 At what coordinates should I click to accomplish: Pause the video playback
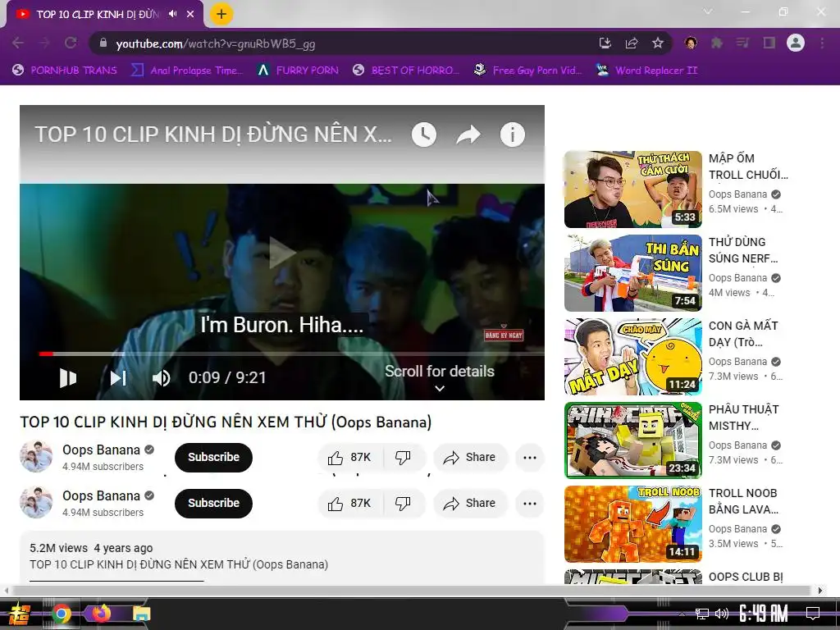coord(68,377)
